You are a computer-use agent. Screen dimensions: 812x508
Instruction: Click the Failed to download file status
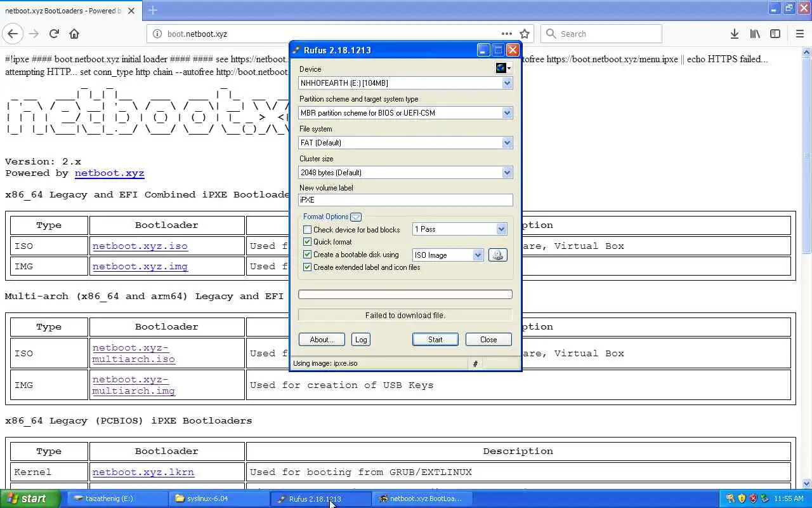click(405, 315)
